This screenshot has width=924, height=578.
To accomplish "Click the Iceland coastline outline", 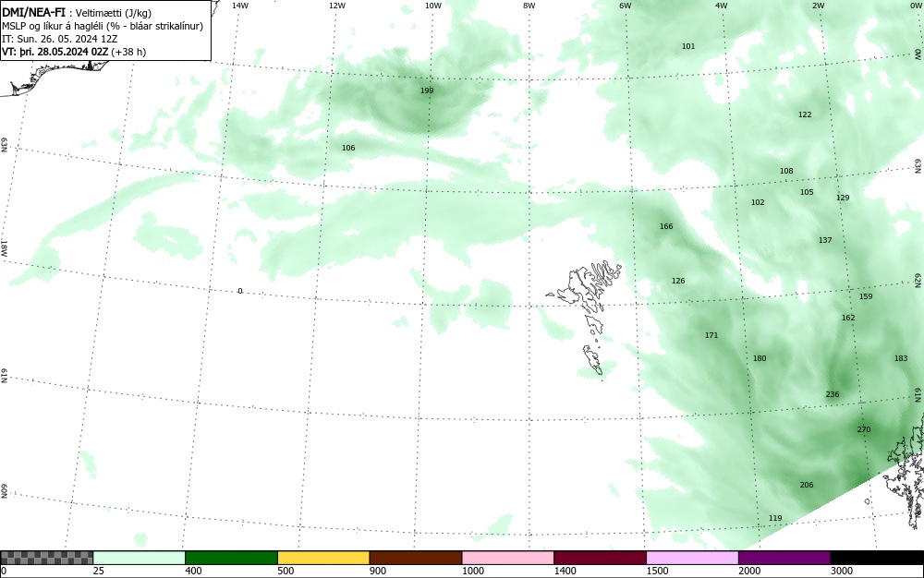I will (x=53, y=78).
